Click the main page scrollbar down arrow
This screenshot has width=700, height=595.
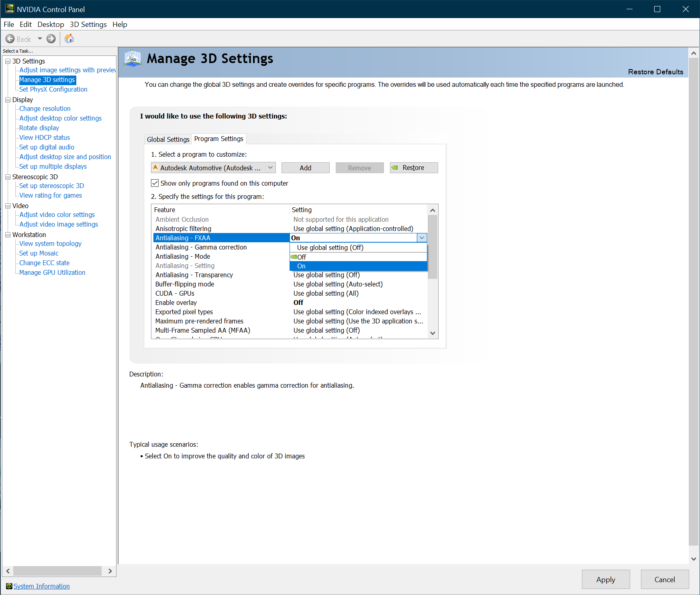pos(694,559)
